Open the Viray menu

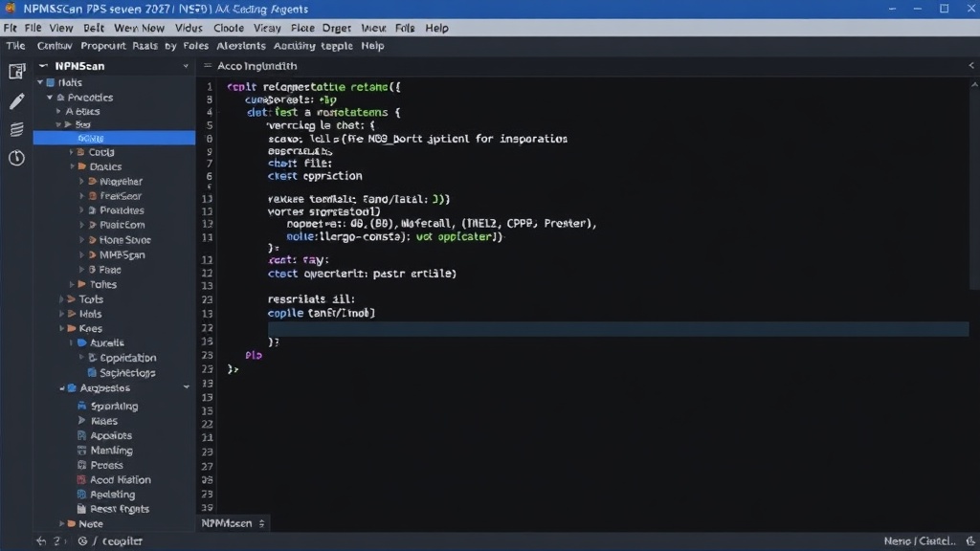pyautogui.click(x=268, y=28)
